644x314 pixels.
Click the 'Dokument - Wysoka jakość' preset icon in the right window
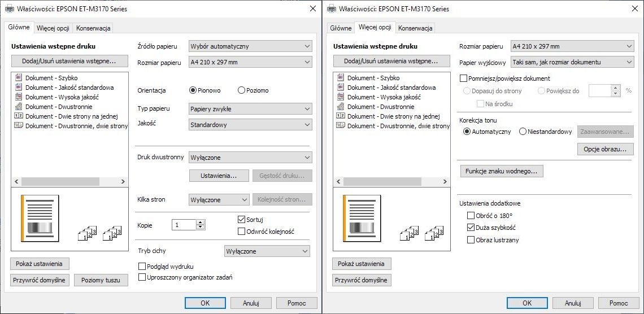pyautogui.click(x=341, y=97)
